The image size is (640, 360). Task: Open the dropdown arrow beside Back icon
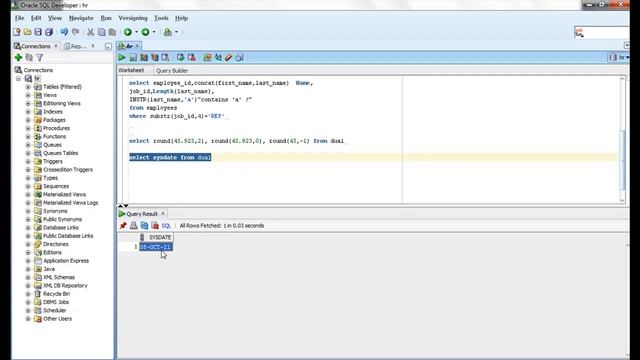point(136,32)
